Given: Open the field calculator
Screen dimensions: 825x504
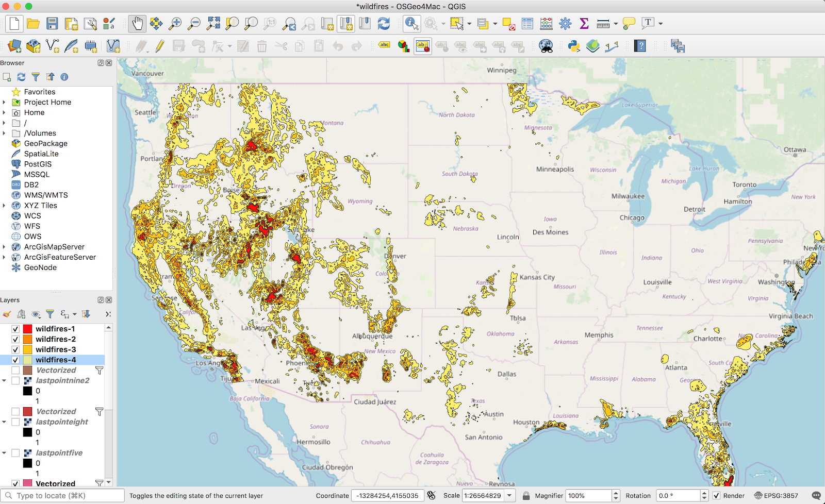Looking at the screenshot, I should (547, 24).
